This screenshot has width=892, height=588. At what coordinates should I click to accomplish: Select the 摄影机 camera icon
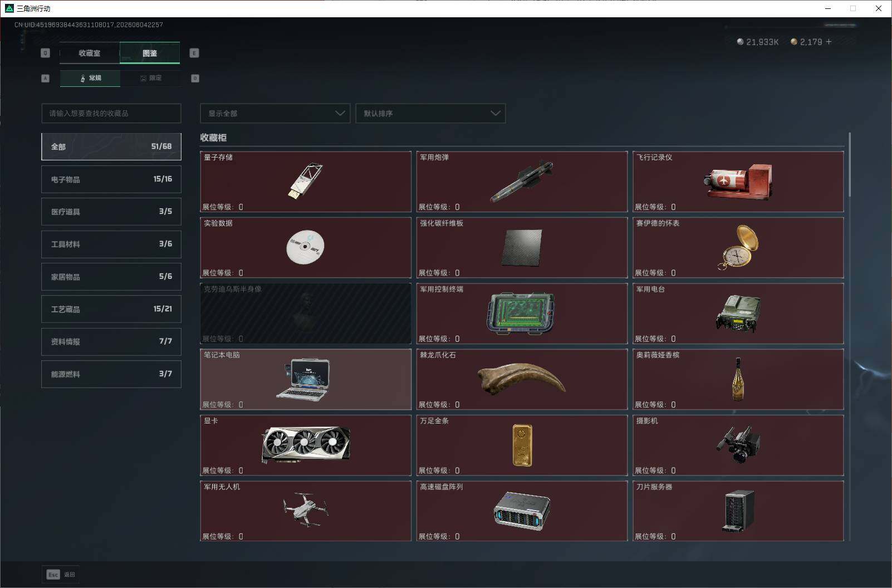click(738, 444)
